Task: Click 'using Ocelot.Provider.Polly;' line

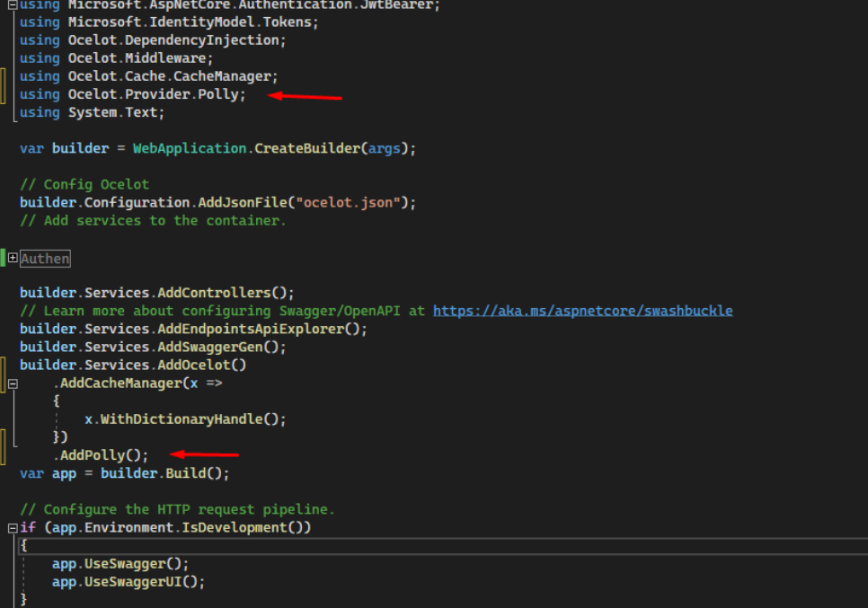Action: pyautogui.click(x=132, y=94)
